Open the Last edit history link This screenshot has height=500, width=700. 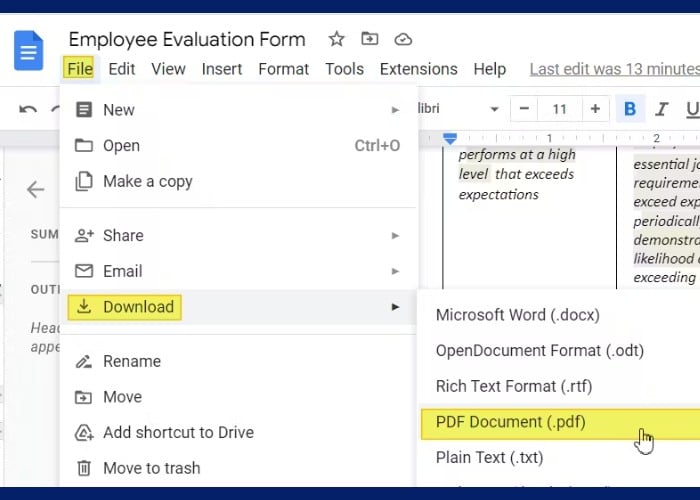[614, 69]
